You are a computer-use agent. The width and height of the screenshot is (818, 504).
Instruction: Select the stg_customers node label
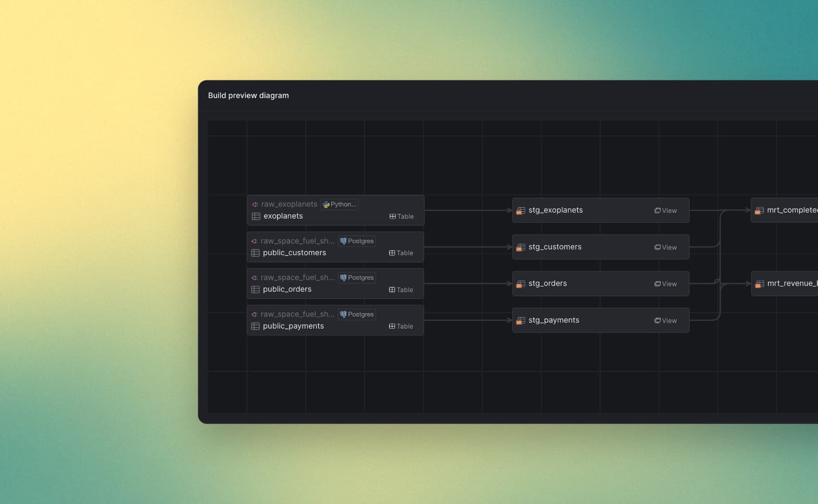coord(555,247)
